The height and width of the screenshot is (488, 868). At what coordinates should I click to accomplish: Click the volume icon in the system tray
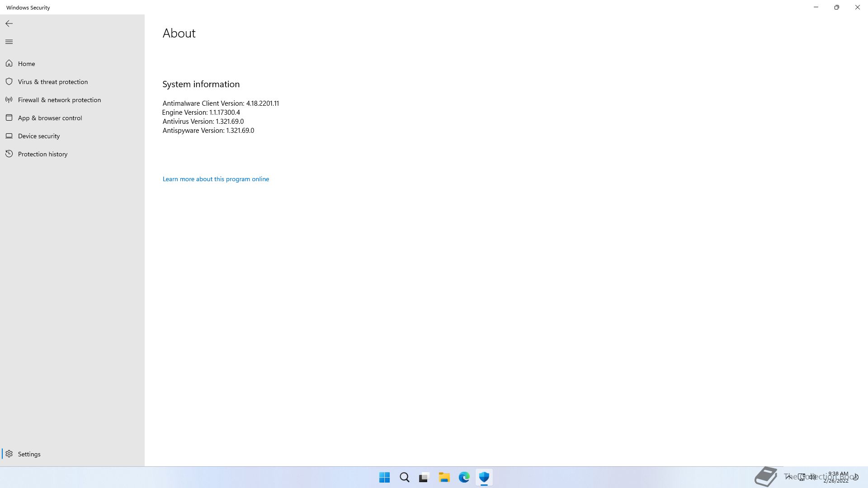tap(813, 477)
